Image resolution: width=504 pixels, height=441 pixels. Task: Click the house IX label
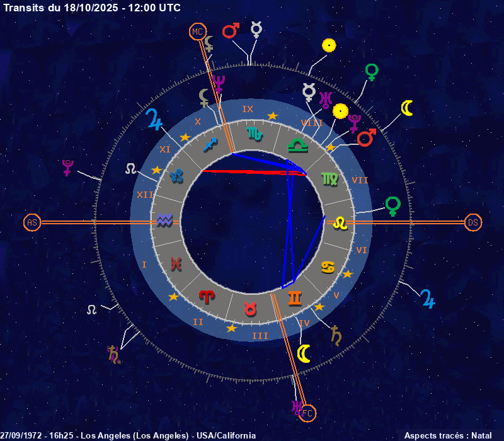click(248, 109)
